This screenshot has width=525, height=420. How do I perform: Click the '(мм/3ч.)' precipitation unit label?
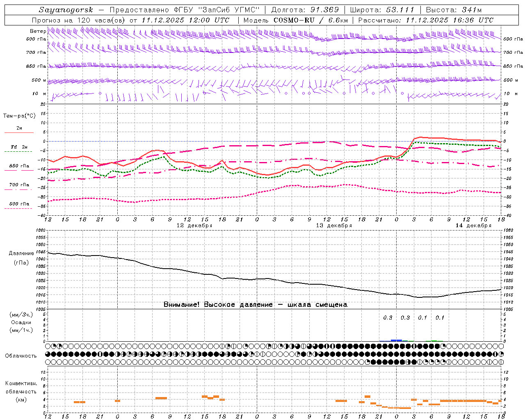[x=21, y=315]
